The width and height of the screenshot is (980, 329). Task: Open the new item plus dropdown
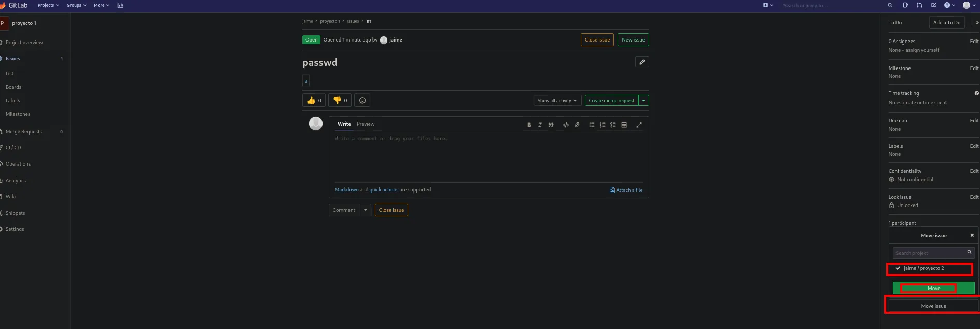pyautogui.click(x=768, y=5)
